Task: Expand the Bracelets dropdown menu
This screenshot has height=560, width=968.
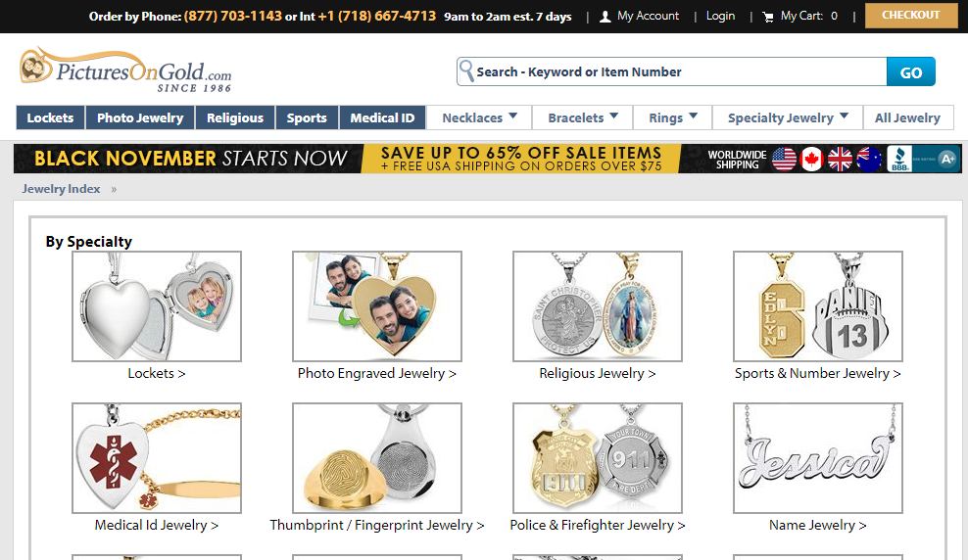Action: (582, 117)
